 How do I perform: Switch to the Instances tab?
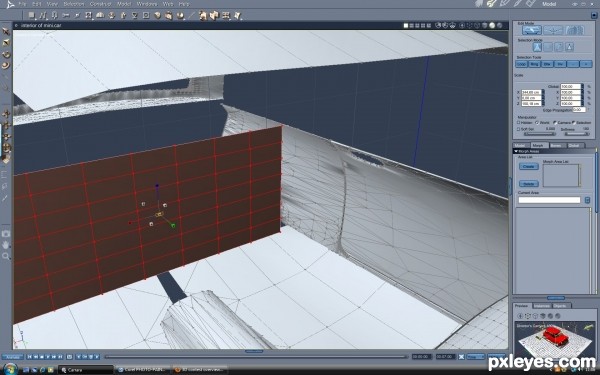542,306
